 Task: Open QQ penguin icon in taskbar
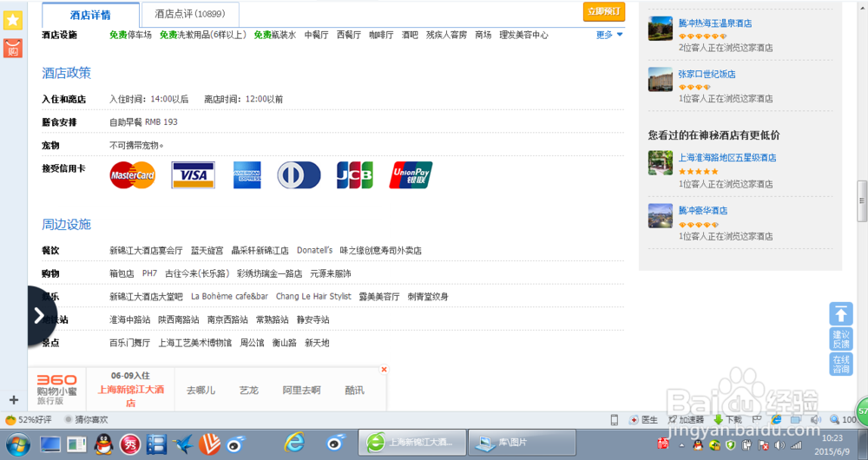coord(103,444)
